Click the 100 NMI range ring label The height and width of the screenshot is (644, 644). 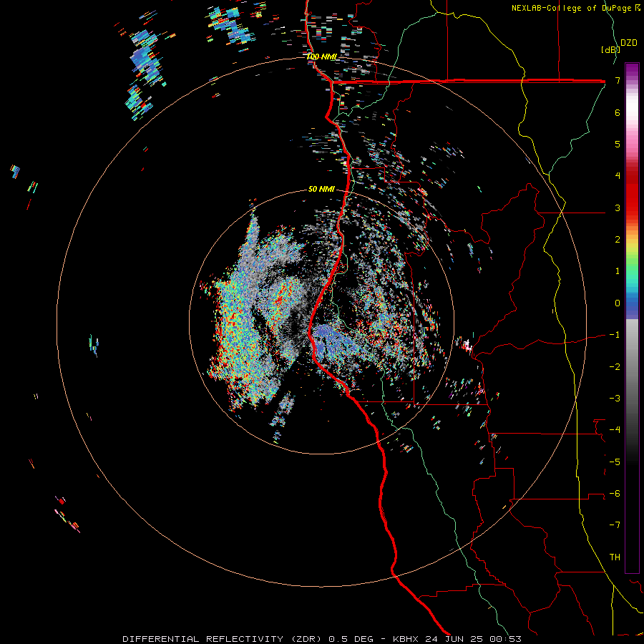pyautogui.click(x=321, y=57)
